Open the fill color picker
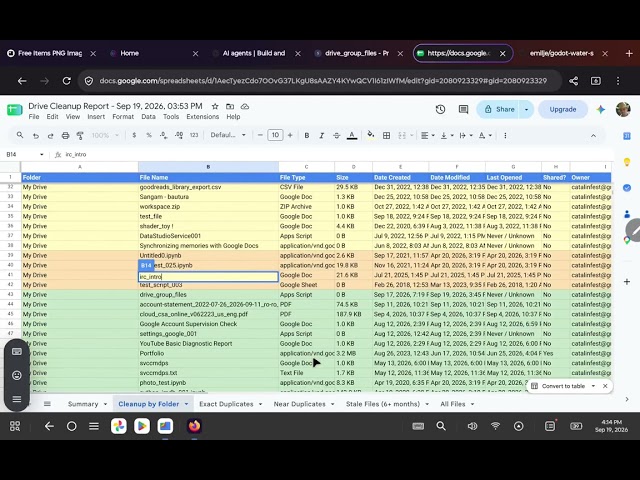The height and width of the screenshot is (480, 640). [371, 135]
